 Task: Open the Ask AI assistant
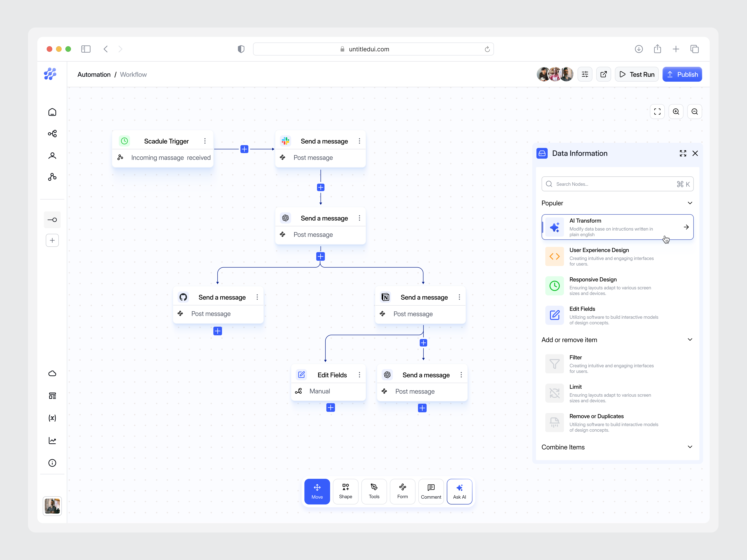click(459, 491)
